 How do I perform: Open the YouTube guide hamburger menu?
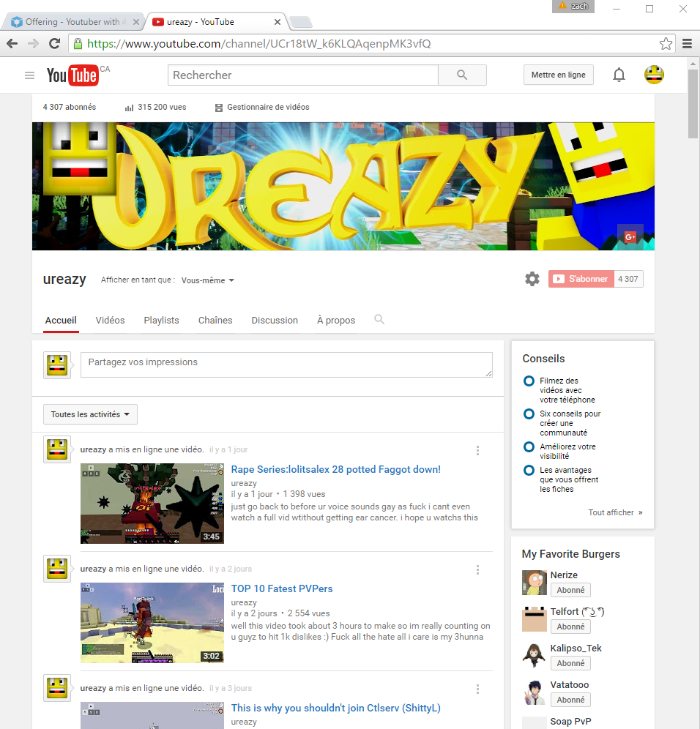pos(29,75)
